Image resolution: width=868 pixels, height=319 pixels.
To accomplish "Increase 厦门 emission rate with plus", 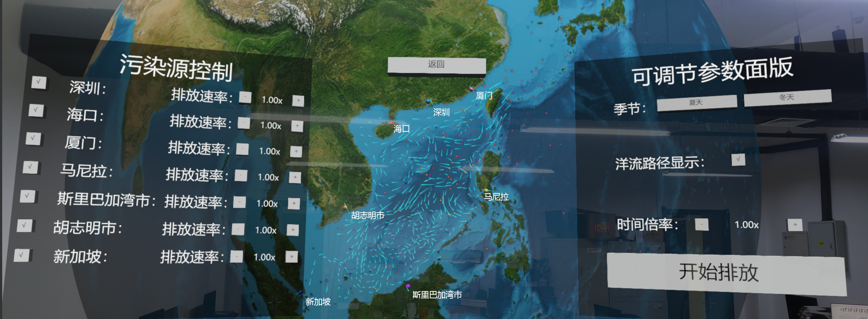I will tap(296, 151).
